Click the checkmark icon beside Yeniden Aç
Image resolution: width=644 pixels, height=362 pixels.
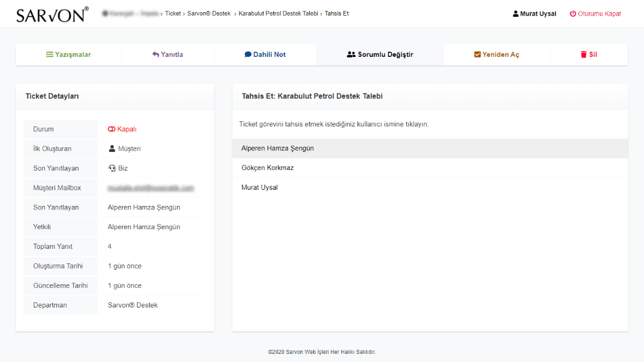[x=477, y=55]
